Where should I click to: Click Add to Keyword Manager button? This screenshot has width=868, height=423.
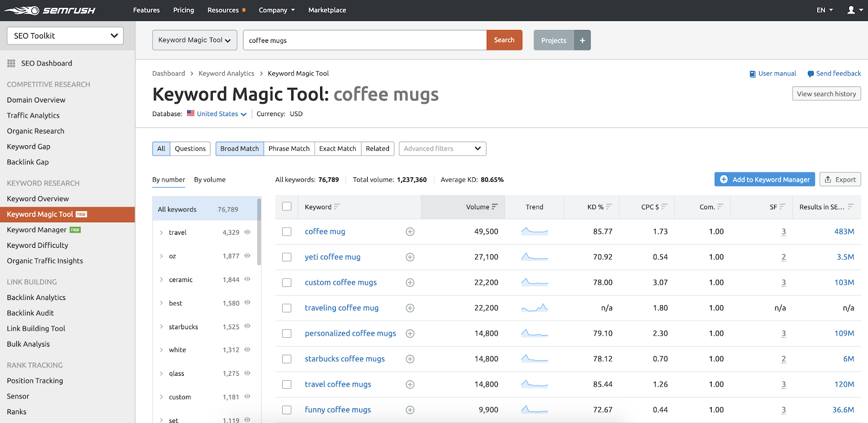coord(764,180)
